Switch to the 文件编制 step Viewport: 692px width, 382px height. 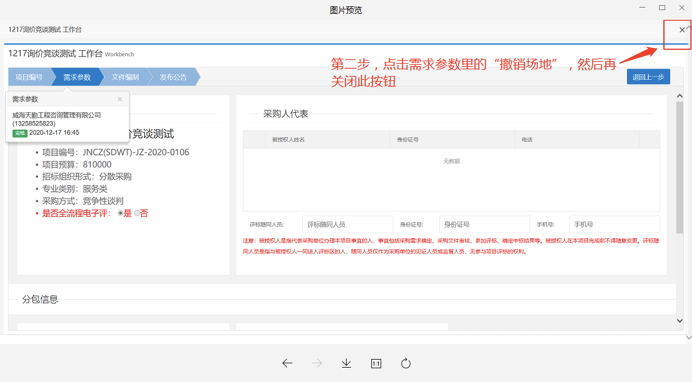125,77
